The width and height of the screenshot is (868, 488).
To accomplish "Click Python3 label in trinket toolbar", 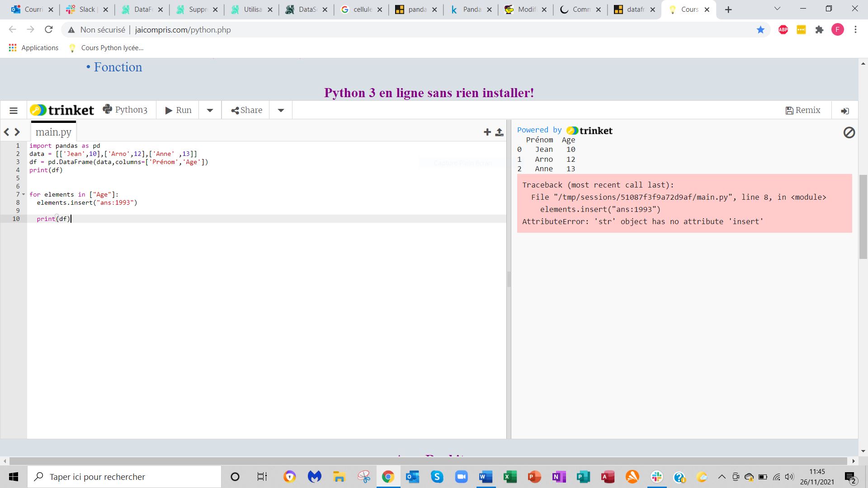I will pyautogui.click(x=125, y=110).
